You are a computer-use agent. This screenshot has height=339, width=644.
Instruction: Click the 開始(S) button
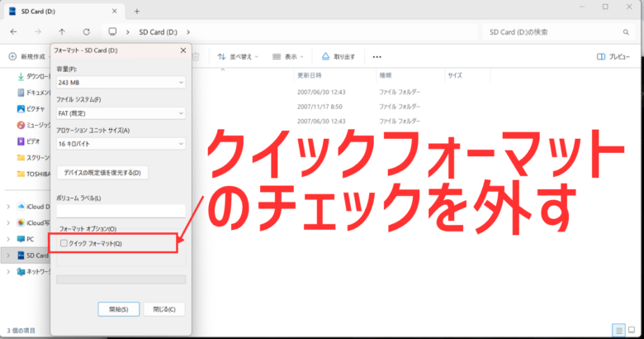(119, 309)
